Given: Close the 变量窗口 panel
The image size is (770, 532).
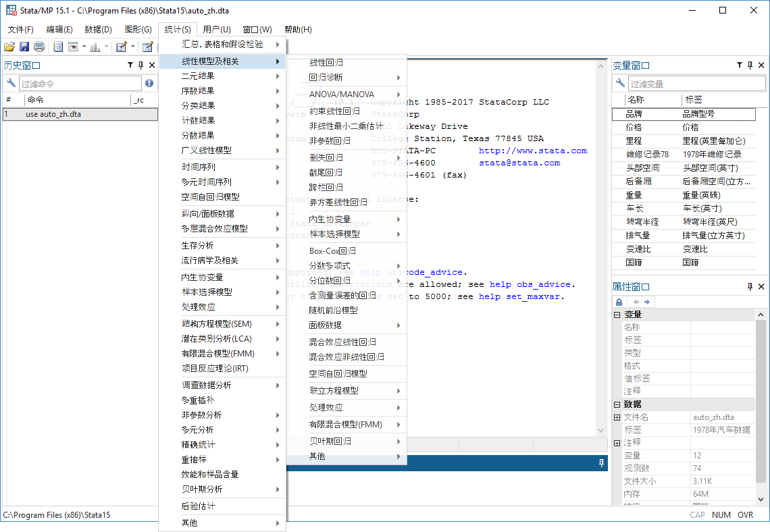Looking at the screenshot, I should click(x=761, y=65).
